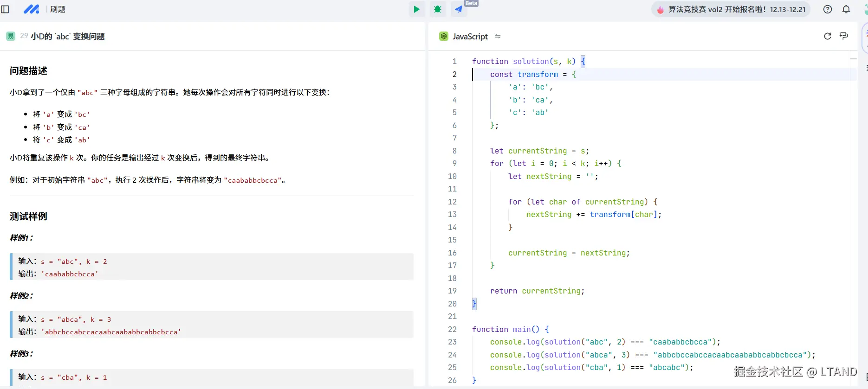Click the 样例2 output code block
The width and height of the screenshot is (868, 389).
[x=111, y=332]
